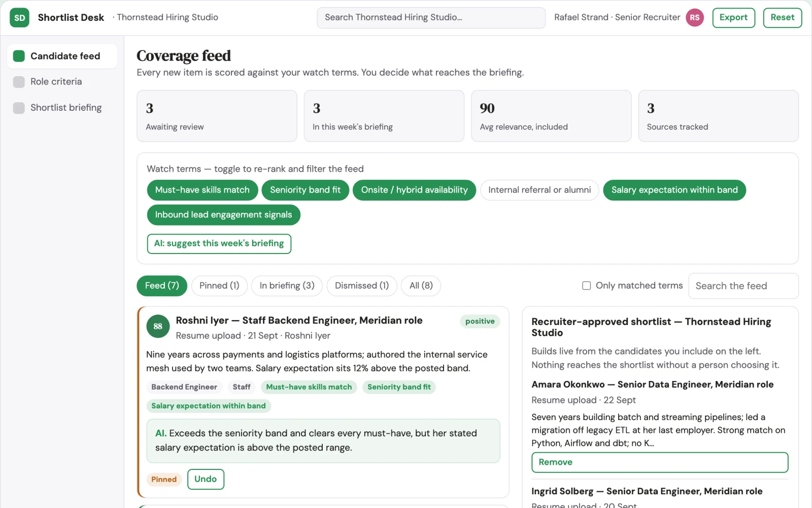Image resolution: width=812 pixels, height=508 pixels.
Task: Show the Dismissed (1) tab
Action: pyautogui.click(x=362, y=285)
